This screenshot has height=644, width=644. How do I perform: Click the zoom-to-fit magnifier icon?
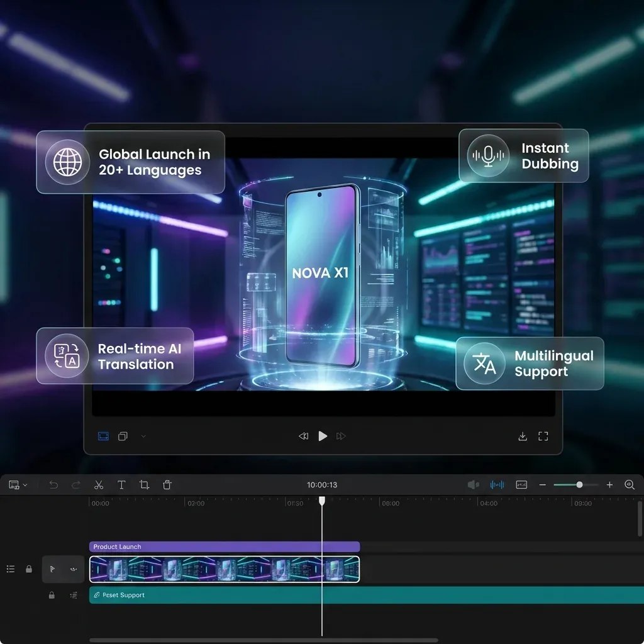coord(630,485)
